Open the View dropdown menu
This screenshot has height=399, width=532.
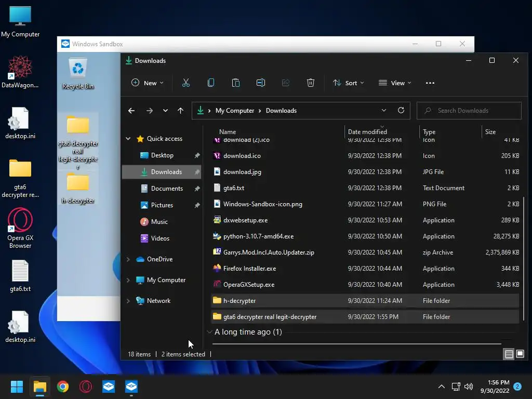[x=395, y=83]
